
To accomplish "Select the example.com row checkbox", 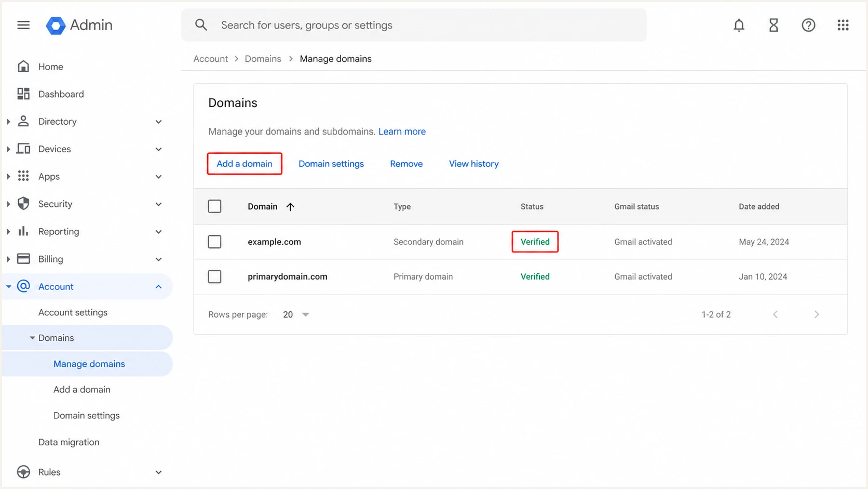I will pos(214,242).
